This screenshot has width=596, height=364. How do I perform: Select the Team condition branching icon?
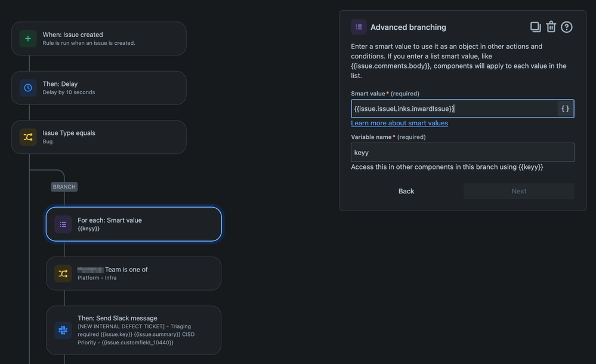[x=63, y=273]
